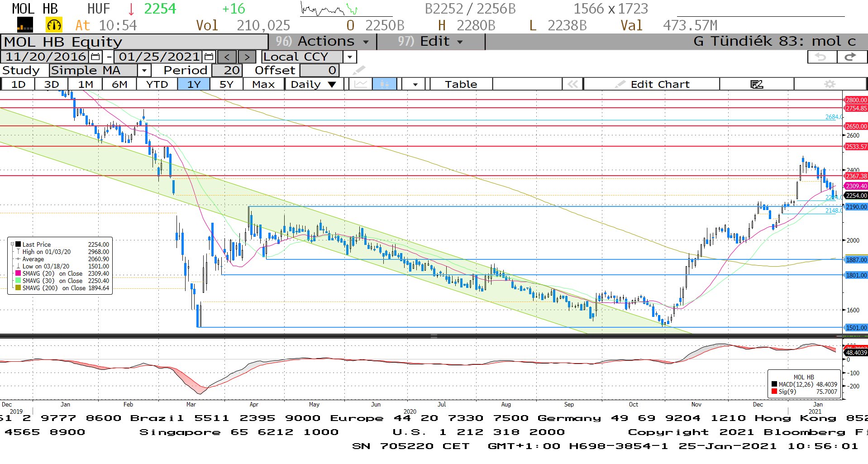Click the 2533.57 red price level label
Image resolution: width=868 pixels, height=464 pixels.
(856, 147)
